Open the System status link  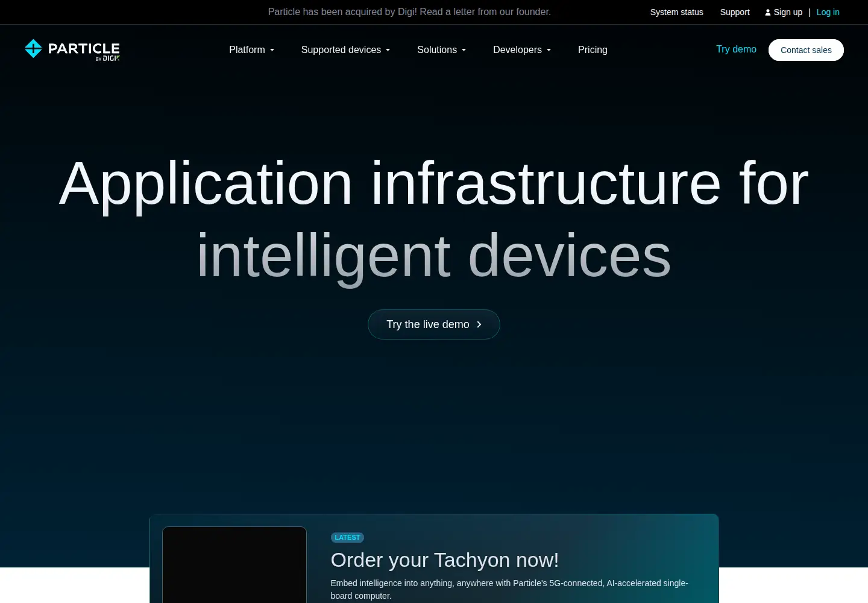tap(676, 12)
